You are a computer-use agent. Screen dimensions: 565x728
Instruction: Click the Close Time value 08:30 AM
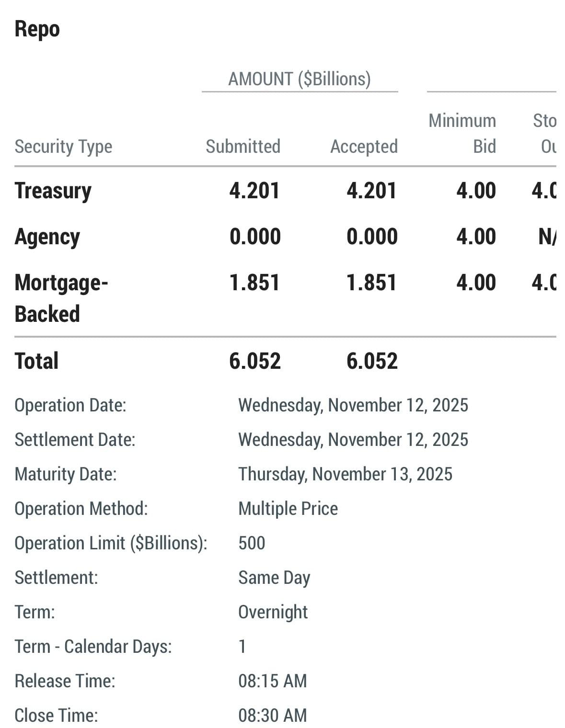272,716
